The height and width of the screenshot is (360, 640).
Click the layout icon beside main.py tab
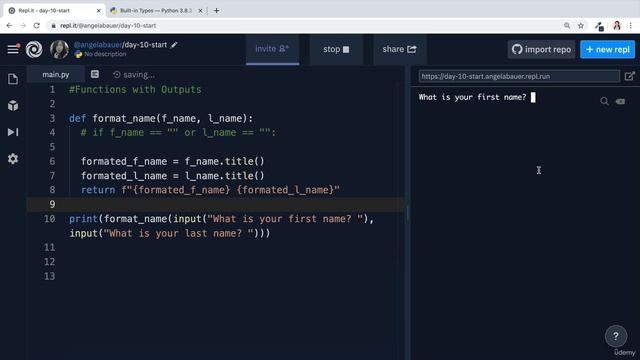pyautogui.click(x=95, y=74)
